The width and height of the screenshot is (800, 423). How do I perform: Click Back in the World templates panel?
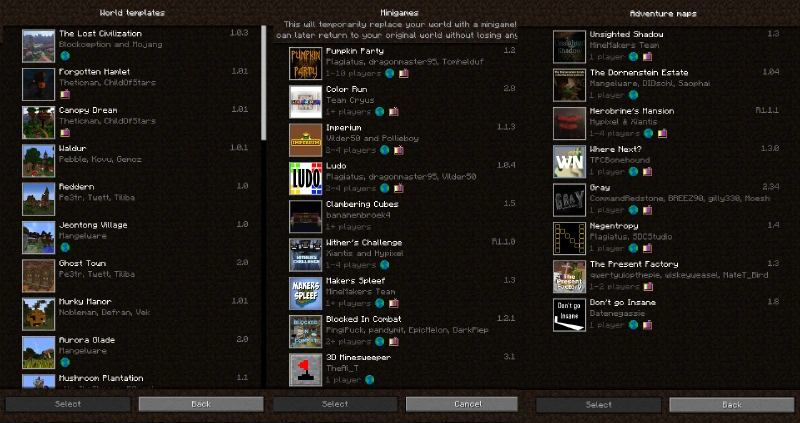(x=201, y=404)
